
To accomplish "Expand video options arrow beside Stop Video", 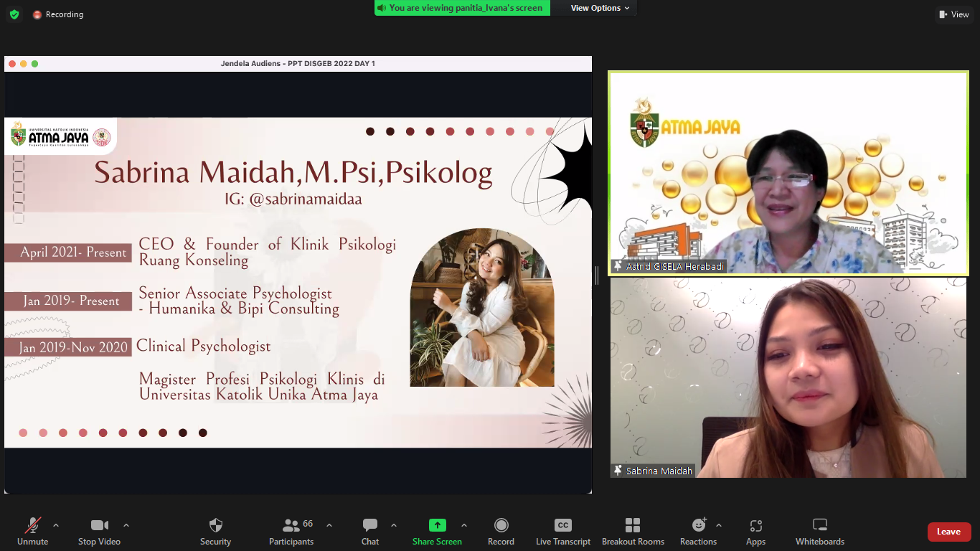I will point(126,525).
